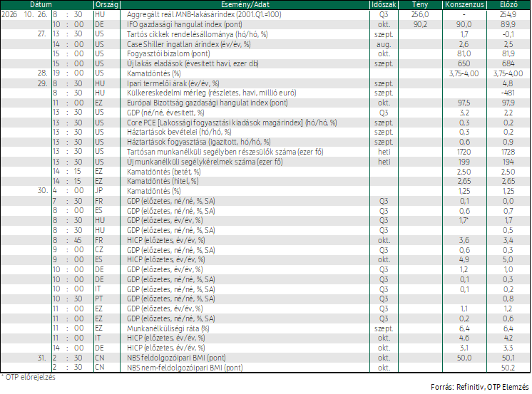Click the Core PCE entry

click(232, 123)
